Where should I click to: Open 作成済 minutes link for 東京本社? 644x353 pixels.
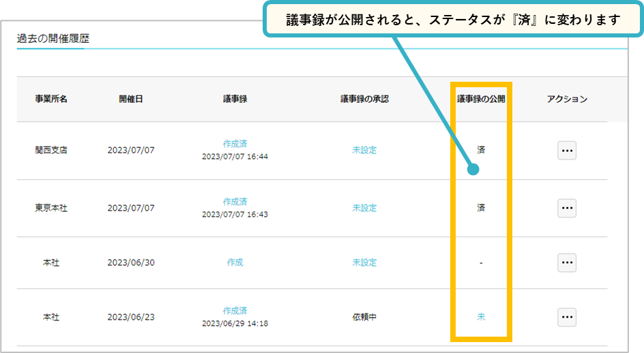(235, 202)
